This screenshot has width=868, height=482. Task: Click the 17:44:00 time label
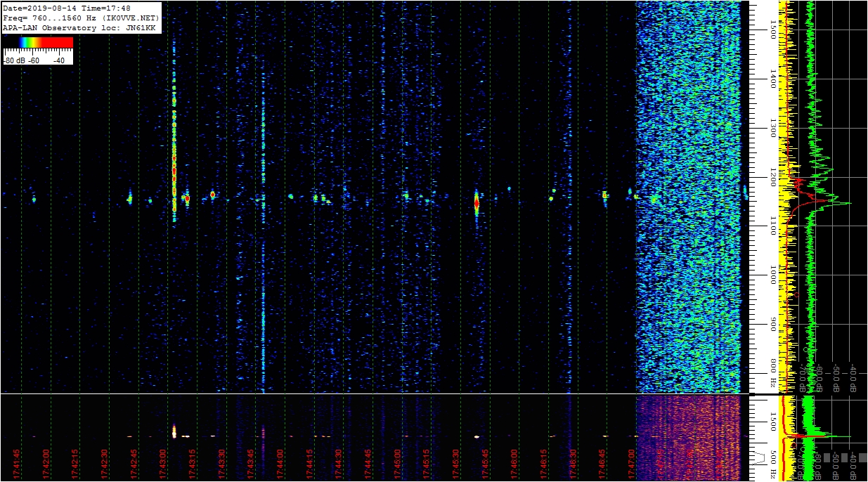point(280,464)
